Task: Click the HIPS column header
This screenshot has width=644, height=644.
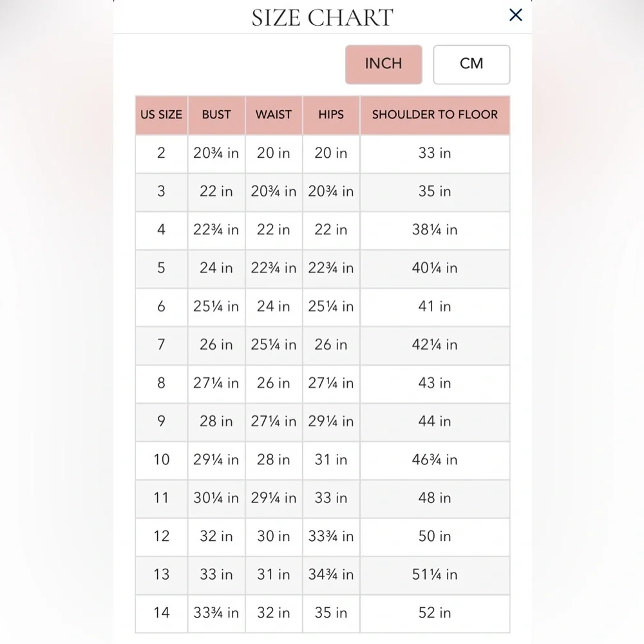Action: point(331,115)
